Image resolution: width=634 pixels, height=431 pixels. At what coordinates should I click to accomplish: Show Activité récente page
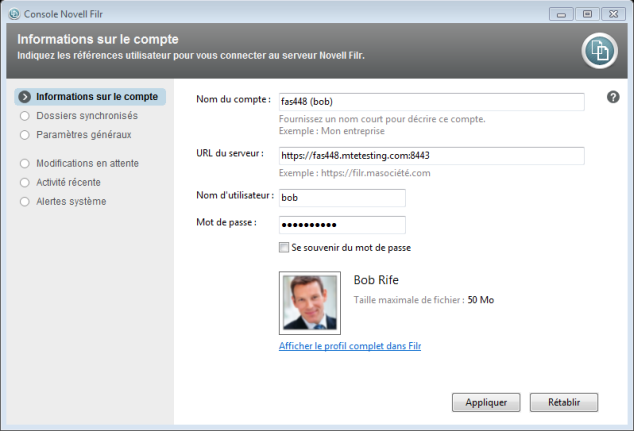click(68, 182)
